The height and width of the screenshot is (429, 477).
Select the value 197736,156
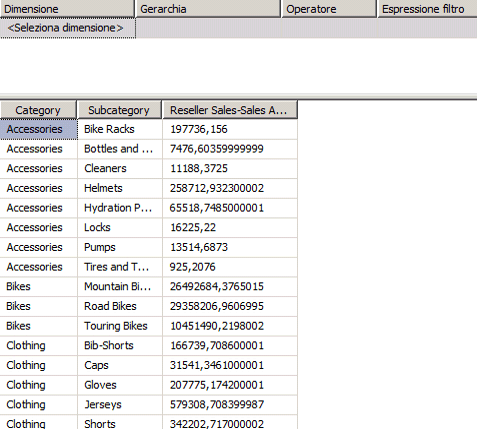[230, 129]
